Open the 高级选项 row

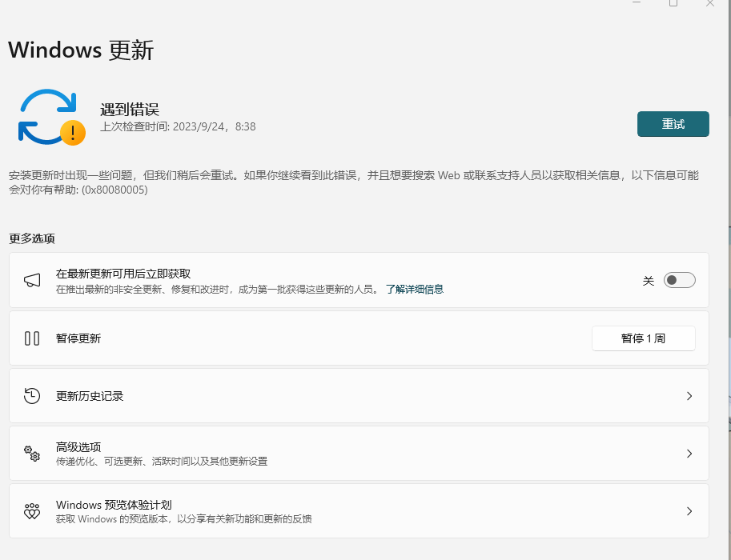(359, 454)
